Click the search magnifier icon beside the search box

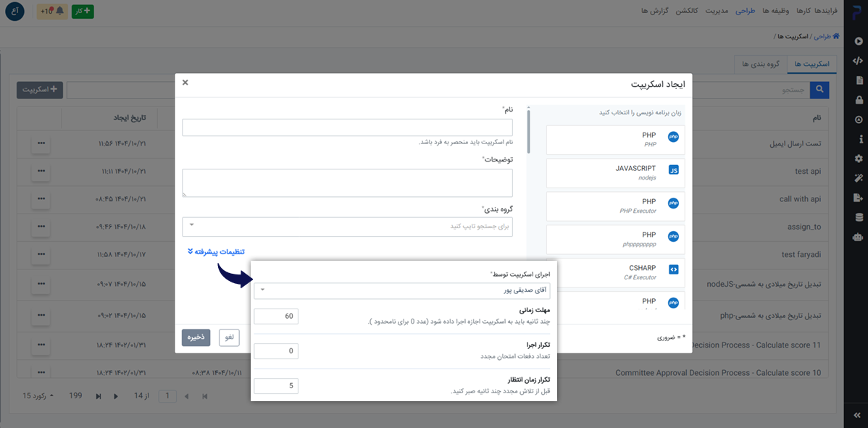tap(819, 89)
